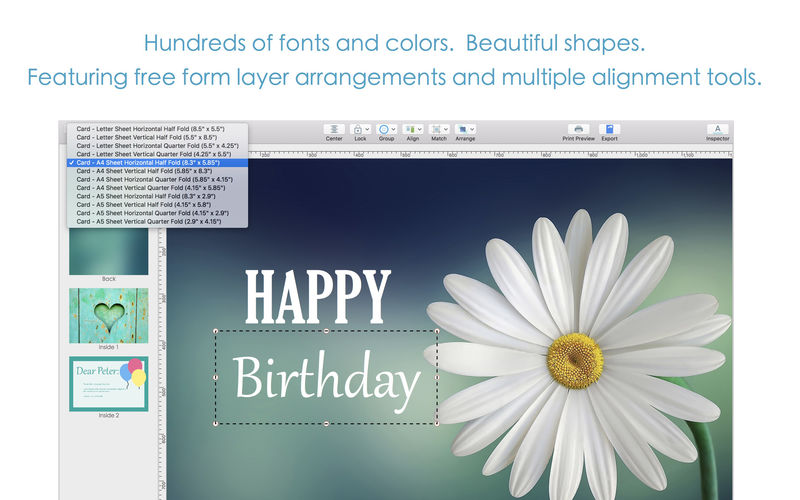Click the Arrange layers icon

coord(462,129)
